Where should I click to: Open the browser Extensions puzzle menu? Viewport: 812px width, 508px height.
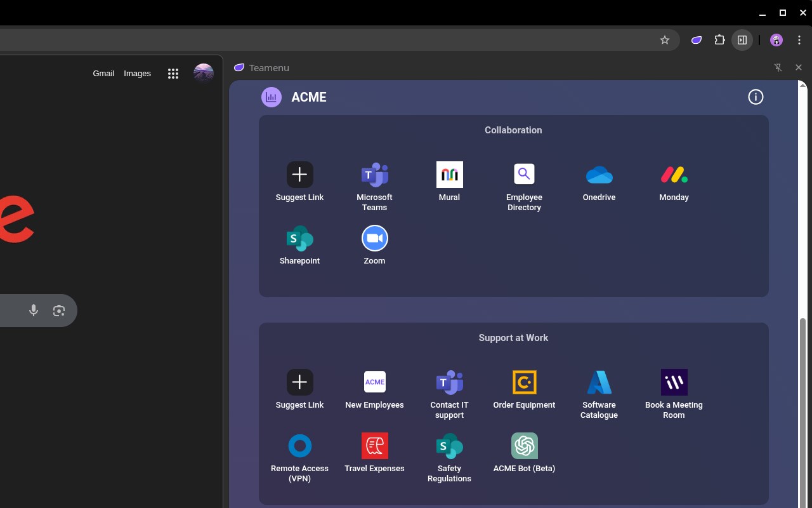(x=719, y=40)
